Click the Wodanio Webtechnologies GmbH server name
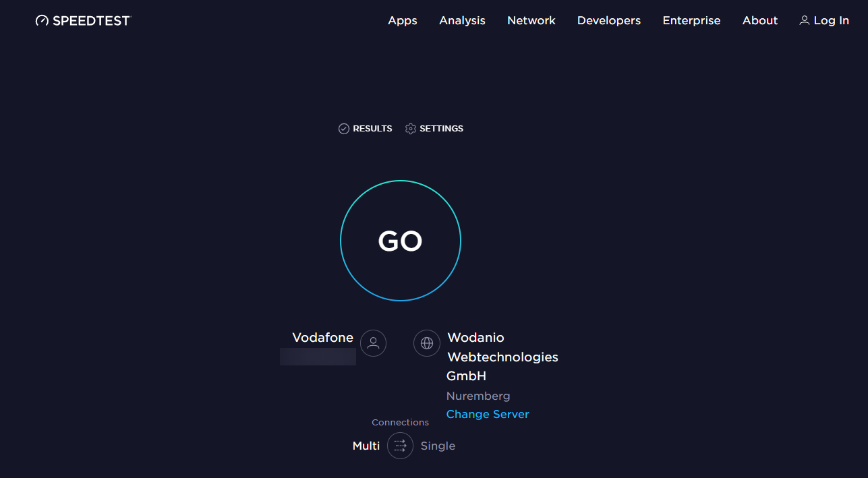The image size is (868, 478). tap(502, 357)
